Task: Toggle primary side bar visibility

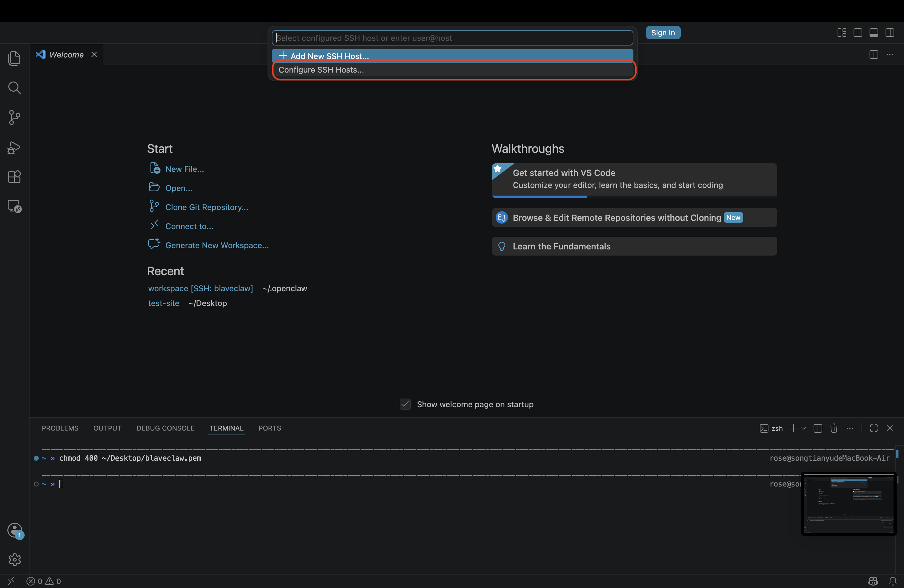Action: click(858, 33)
